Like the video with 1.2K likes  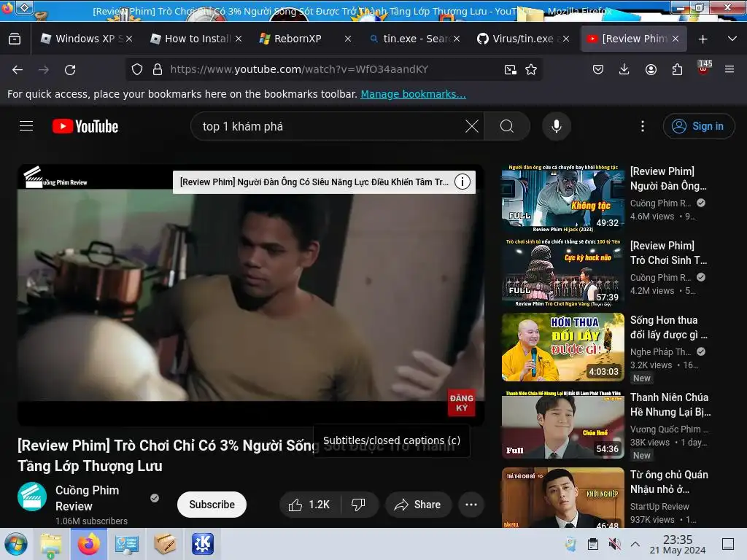[x=309, y=505]
